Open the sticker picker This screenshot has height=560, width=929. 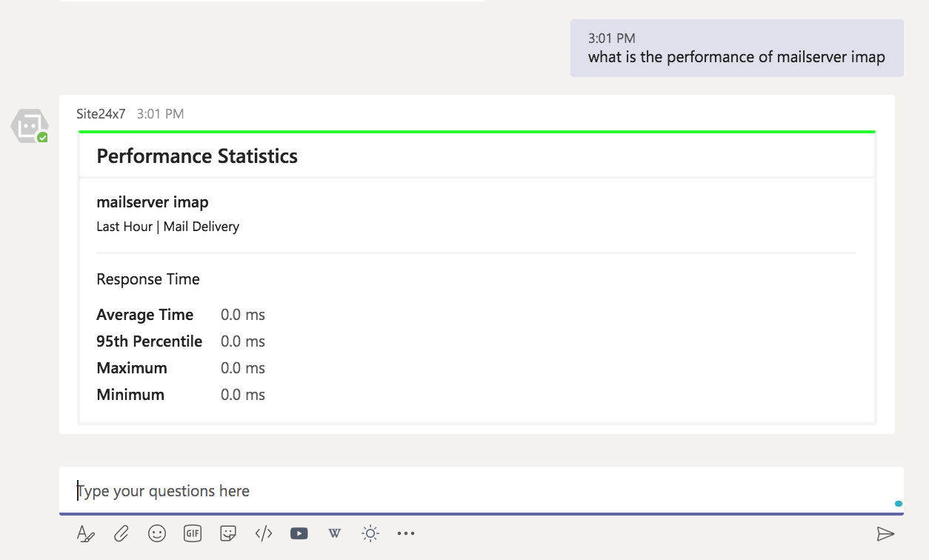pyautogui.click(x=228, y=533)
